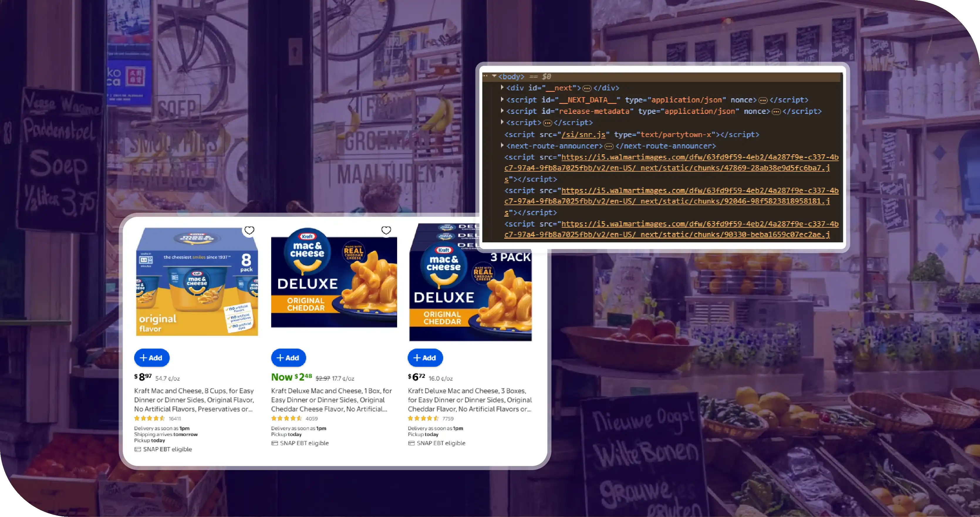Screen dimensions: 980x517
Task: Favorite the Kraft 8 Cups mac and cheese
Action: [249, 230]
